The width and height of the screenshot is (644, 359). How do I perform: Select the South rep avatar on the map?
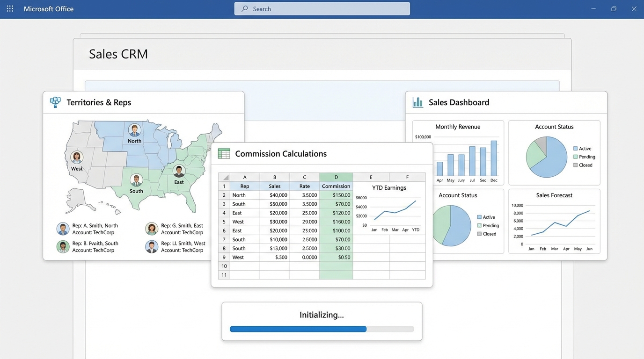click(x=136, y=180)
